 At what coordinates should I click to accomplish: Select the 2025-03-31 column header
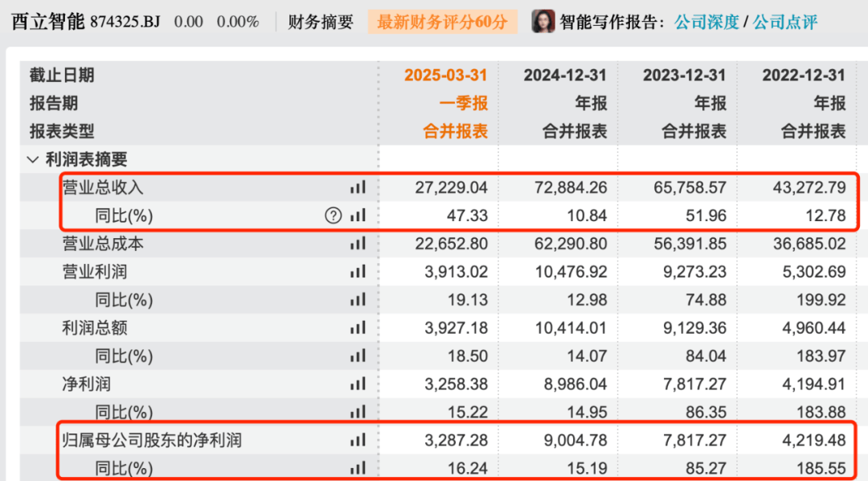pos(445,76)
